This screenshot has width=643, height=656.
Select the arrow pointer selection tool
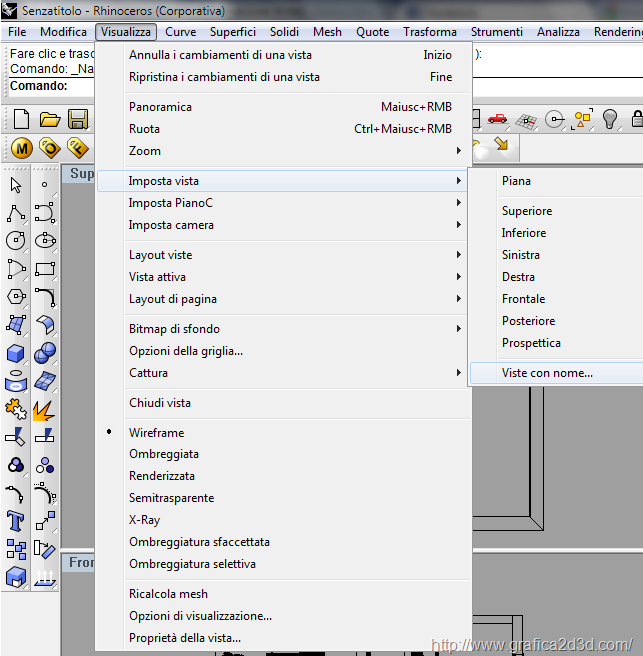click(16, 185)
